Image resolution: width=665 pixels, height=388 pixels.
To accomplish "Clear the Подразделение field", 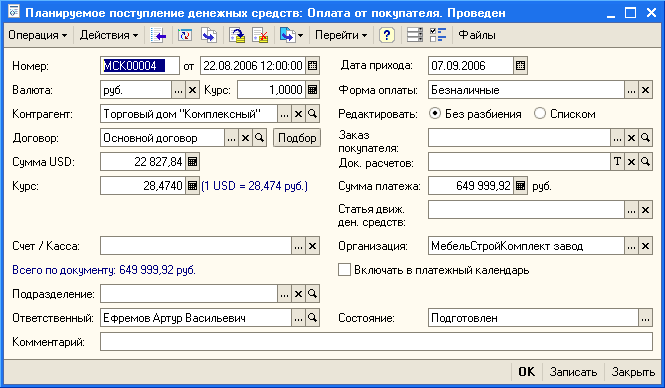I will click(x=299, y=294).
